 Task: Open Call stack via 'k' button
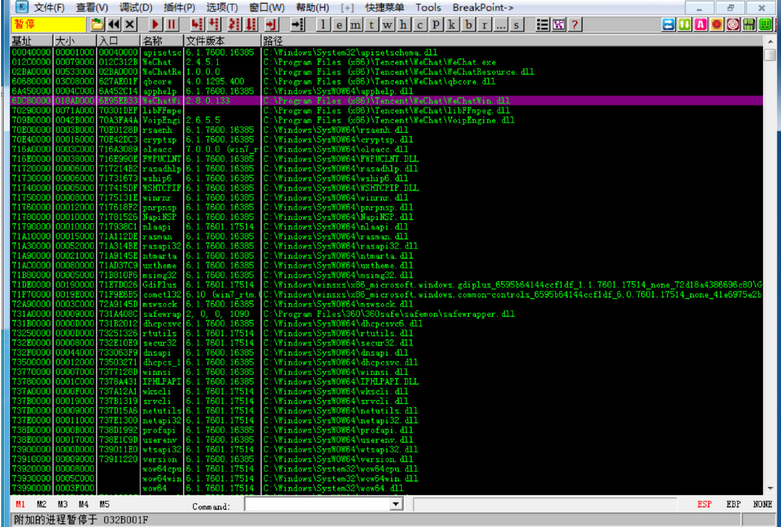[x=452, y=24]
